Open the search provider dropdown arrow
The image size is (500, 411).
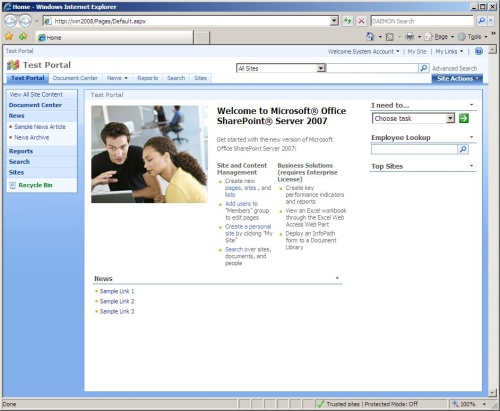(491, 21)
